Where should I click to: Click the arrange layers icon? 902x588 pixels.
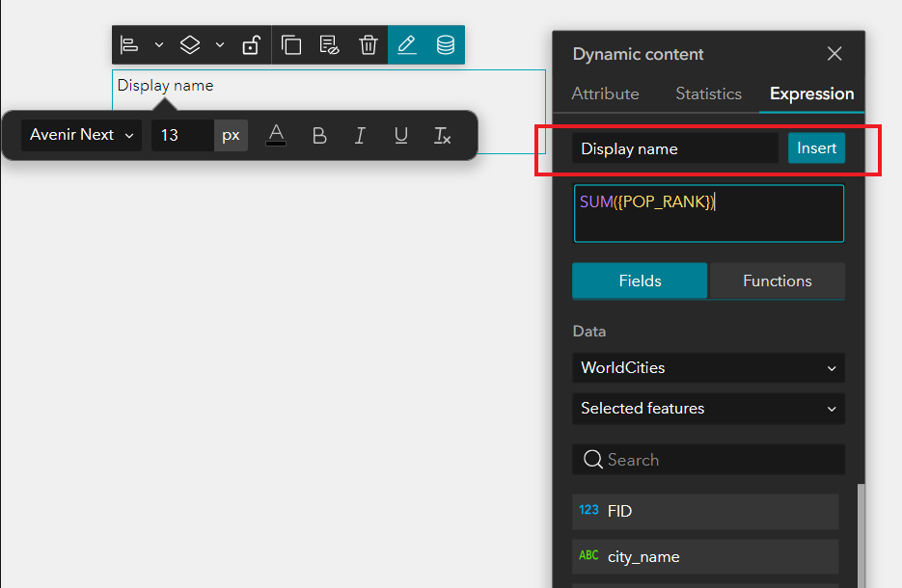click(x=190, y=45)
